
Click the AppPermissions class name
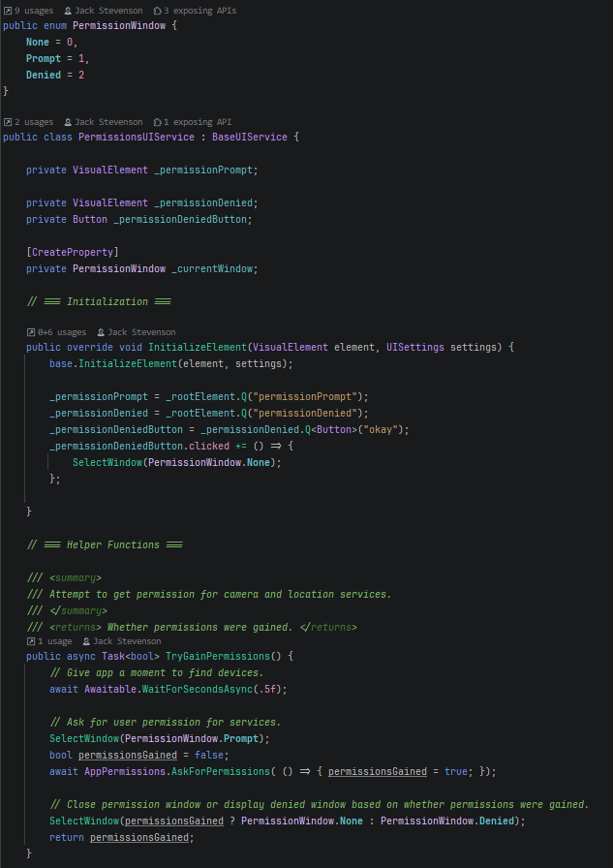[125, 772]
